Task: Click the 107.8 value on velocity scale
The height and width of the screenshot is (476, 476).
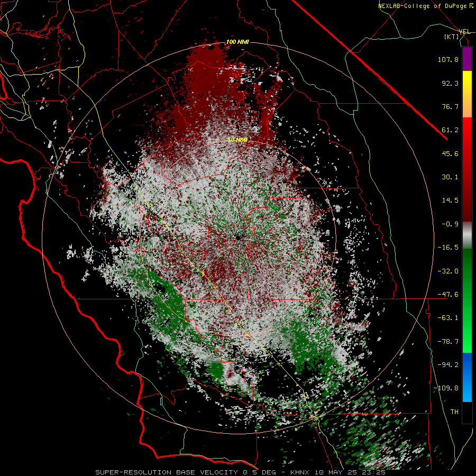Action: 448,59
